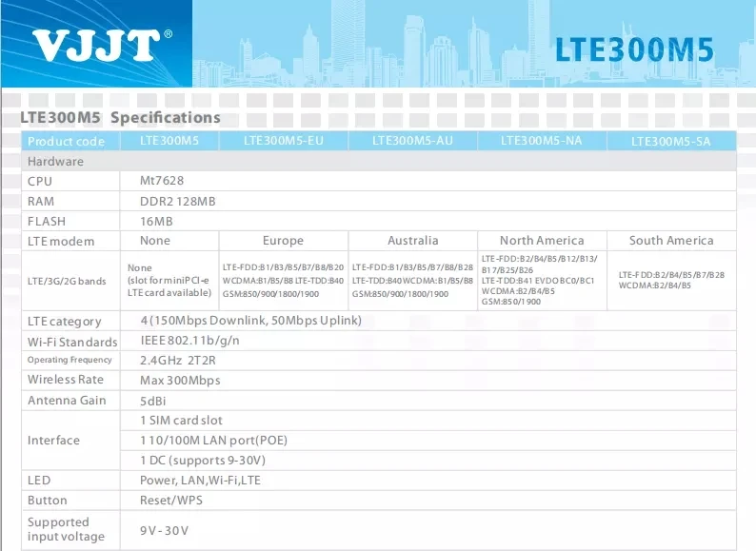Select the '2.4GHz 2T2R' value
Screen dimensions: 756x551
click(178, 361)
